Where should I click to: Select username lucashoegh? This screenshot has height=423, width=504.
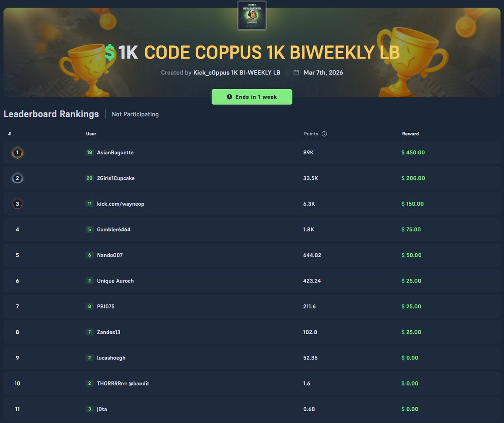coord(111,358)
